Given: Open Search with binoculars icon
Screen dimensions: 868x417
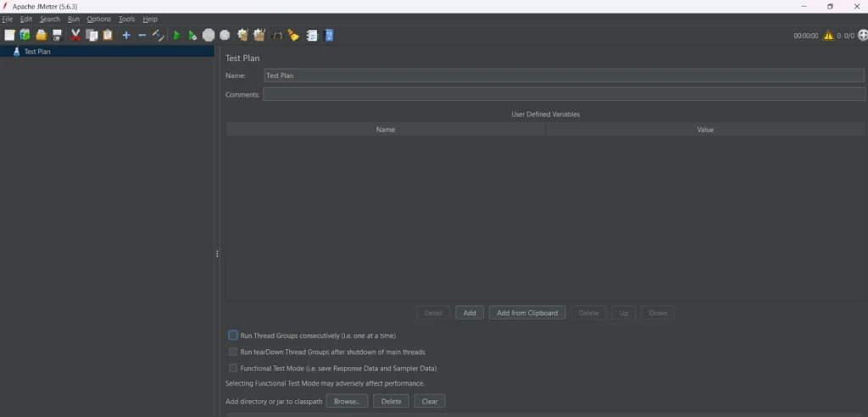Looking at the screenshot, I should click(x=277, y=36).
